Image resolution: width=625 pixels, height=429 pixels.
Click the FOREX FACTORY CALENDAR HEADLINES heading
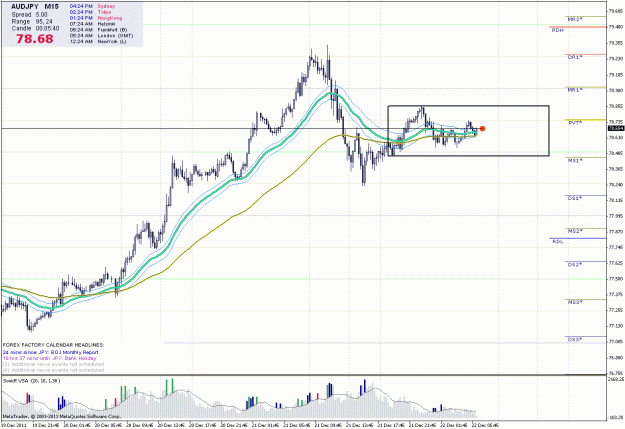coord(53,345)
